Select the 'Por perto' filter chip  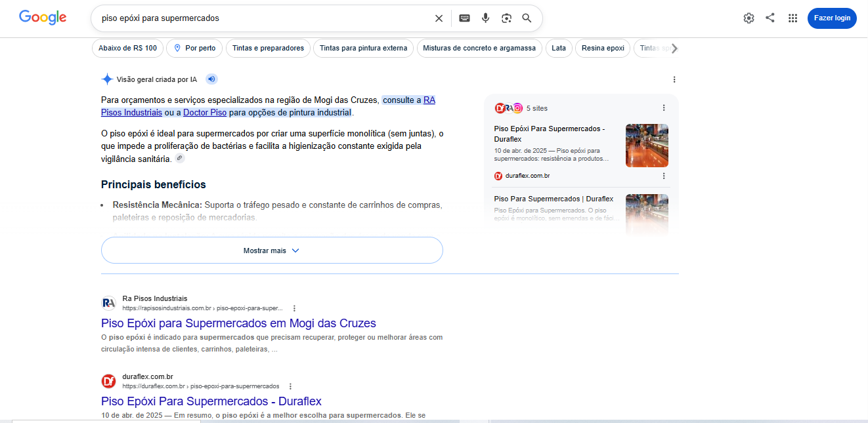click(194, 48)
